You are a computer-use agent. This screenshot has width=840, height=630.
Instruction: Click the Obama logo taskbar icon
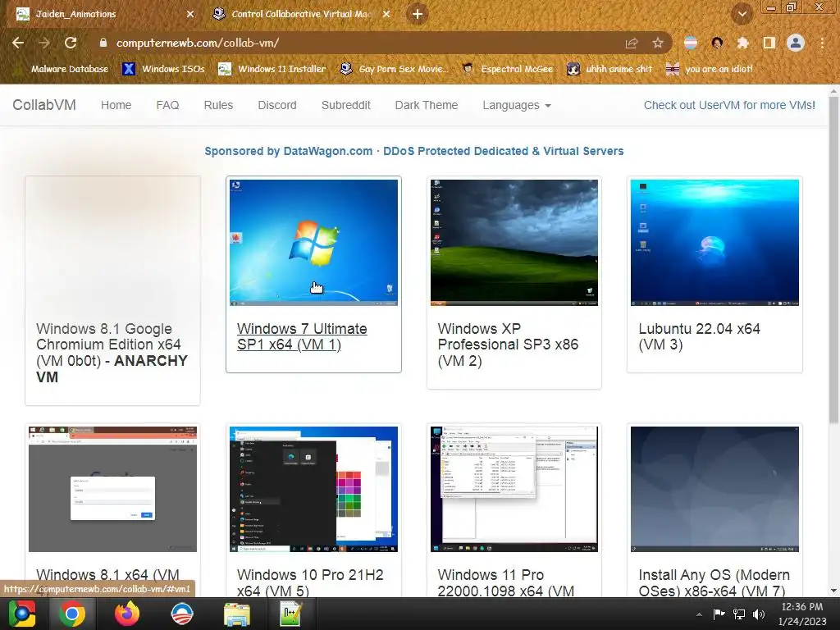[181, 614]
